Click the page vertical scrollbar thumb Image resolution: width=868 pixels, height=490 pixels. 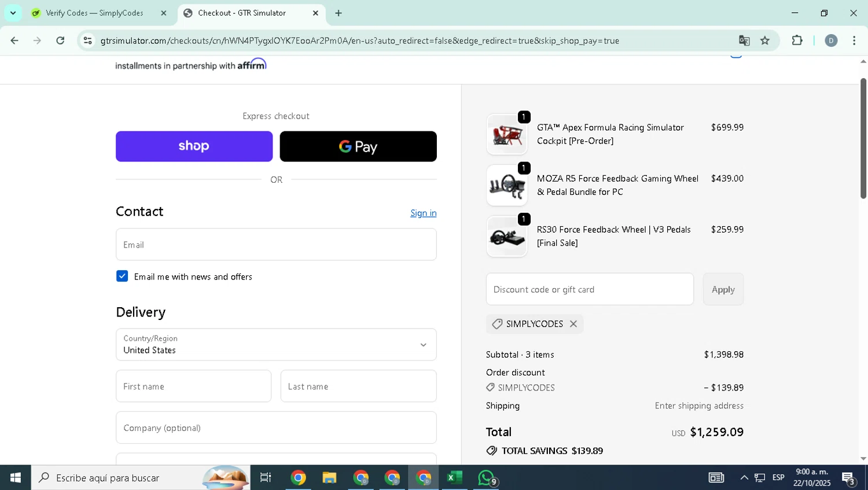(863, 138)
